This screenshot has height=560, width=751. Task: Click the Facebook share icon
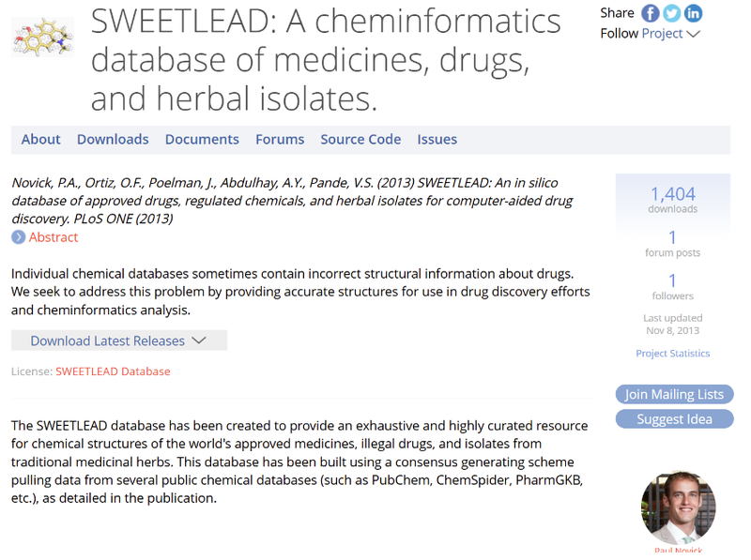click(x=650, y=13)
